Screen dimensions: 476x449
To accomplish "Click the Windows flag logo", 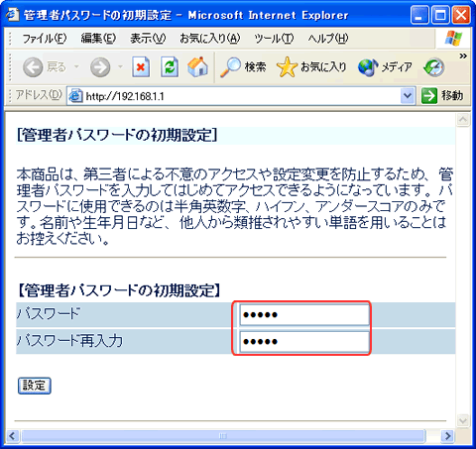I will tap(453, 39).
